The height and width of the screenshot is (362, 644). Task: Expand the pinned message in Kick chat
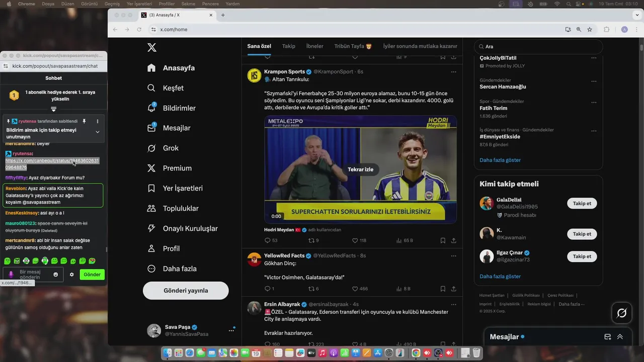click(97, 132)
